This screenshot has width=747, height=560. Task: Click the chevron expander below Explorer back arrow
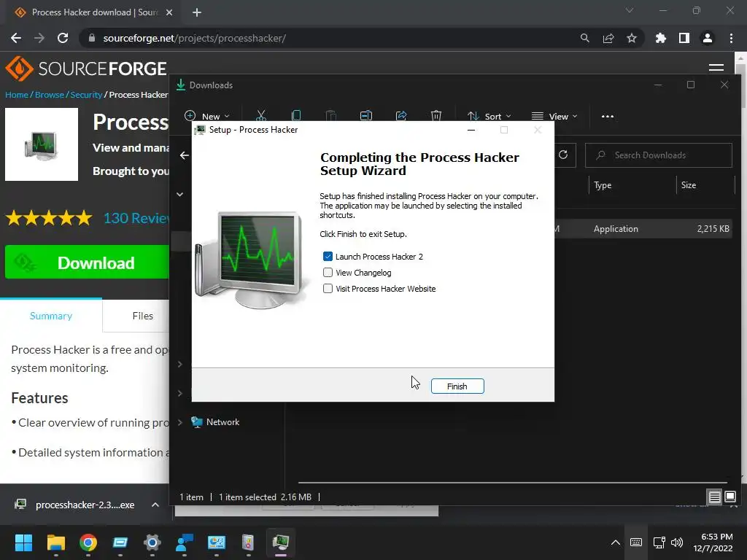click(x=180, y=194)
